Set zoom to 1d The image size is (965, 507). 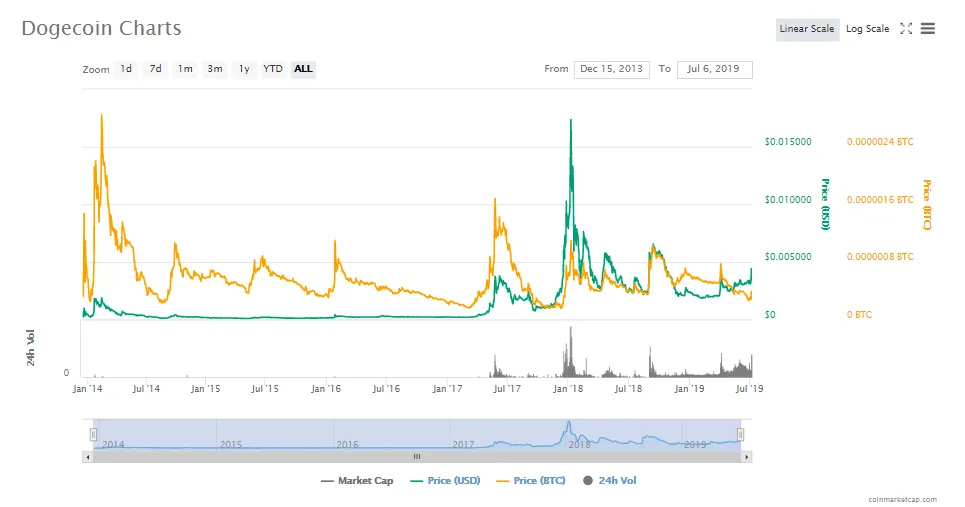[126, 69]
